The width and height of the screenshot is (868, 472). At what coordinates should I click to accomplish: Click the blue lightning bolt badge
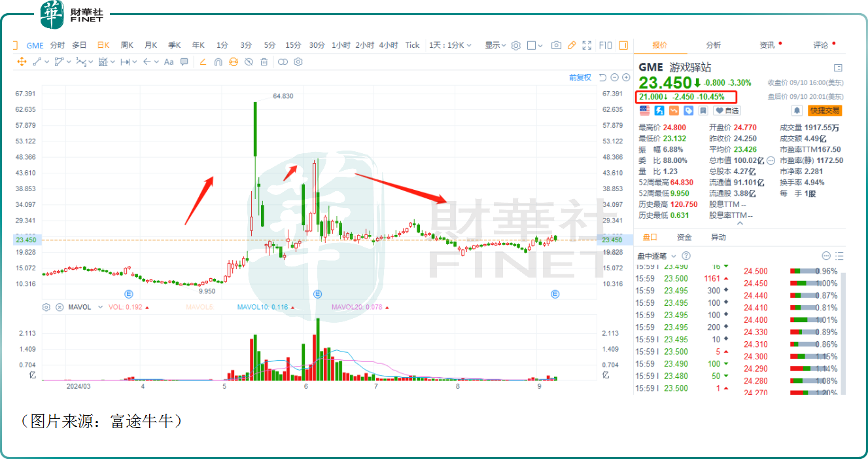click(659, 111)
